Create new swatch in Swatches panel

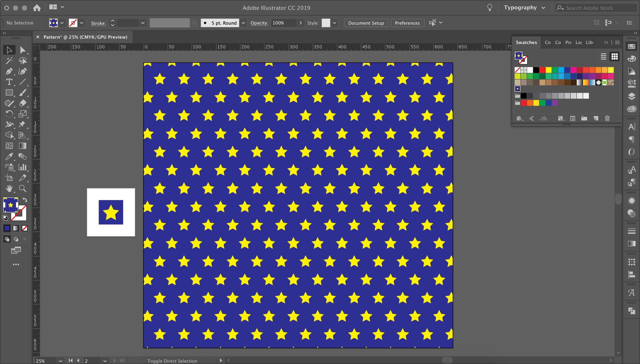point(596,118)
